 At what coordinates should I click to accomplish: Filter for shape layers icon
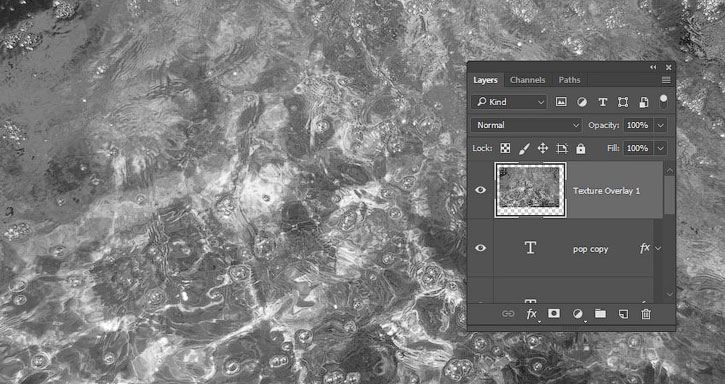click(x=623, y=102)
